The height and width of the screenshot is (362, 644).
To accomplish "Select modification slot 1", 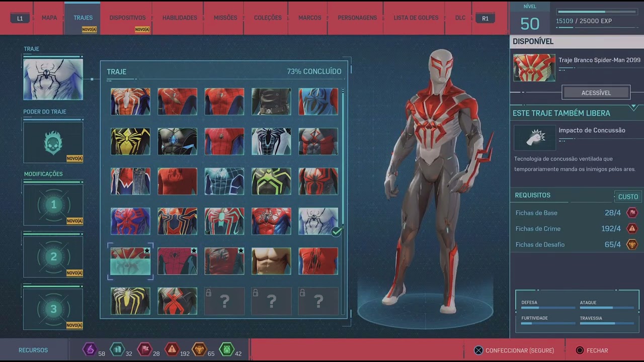I will (53, 205).
